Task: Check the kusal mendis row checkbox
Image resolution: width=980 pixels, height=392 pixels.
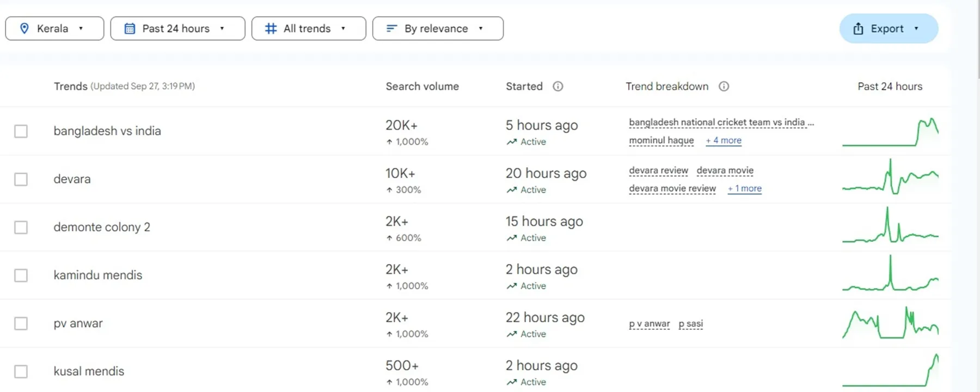Action: [x=21, y=371]
